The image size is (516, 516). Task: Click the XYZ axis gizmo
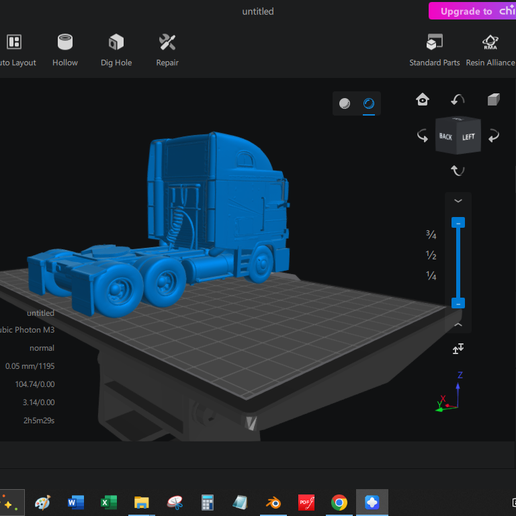(x=450, y=393)
